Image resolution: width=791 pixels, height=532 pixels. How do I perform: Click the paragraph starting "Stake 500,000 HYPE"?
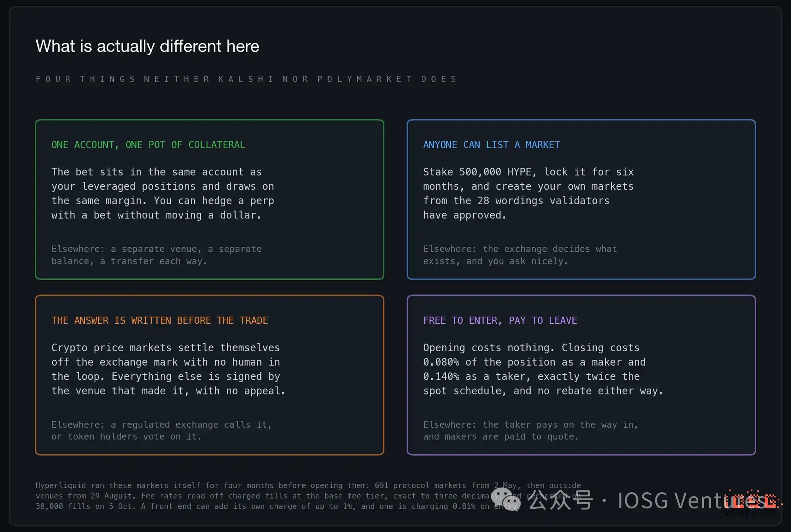(528, 193)
